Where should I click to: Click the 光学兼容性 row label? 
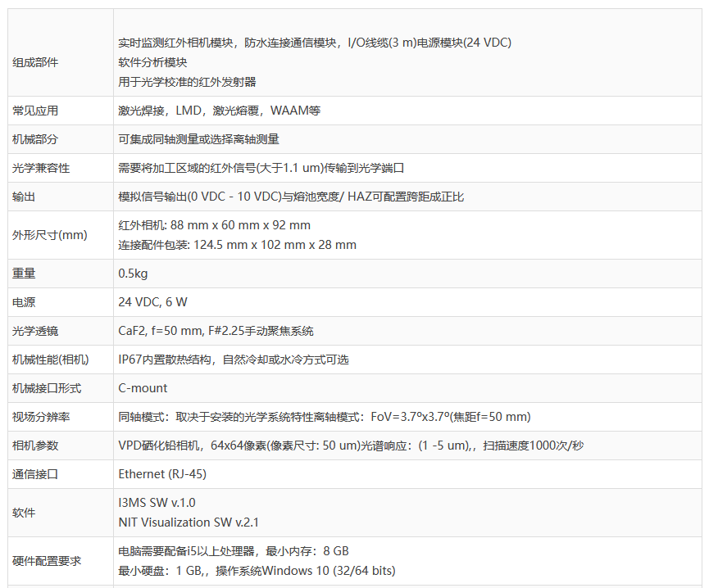(41, 168)
